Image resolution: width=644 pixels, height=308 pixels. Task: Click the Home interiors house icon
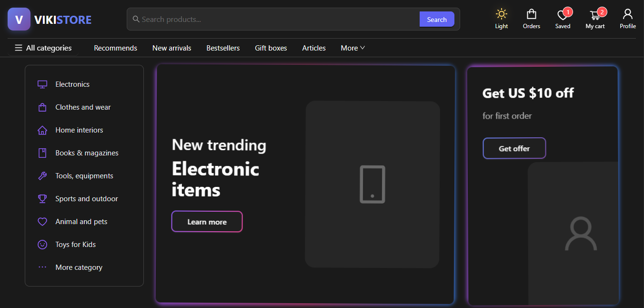click(42, 130)
